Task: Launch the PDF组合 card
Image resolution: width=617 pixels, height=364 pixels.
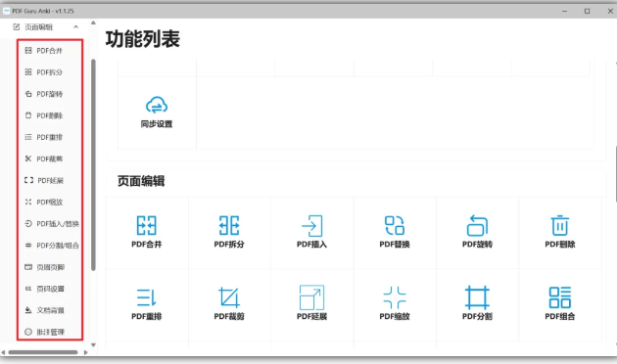Action: 560,304
